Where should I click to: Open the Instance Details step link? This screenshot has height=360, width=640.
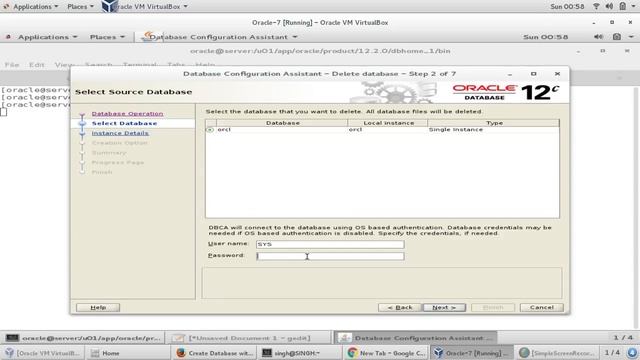pyautogui.click(x=120, y=133)
